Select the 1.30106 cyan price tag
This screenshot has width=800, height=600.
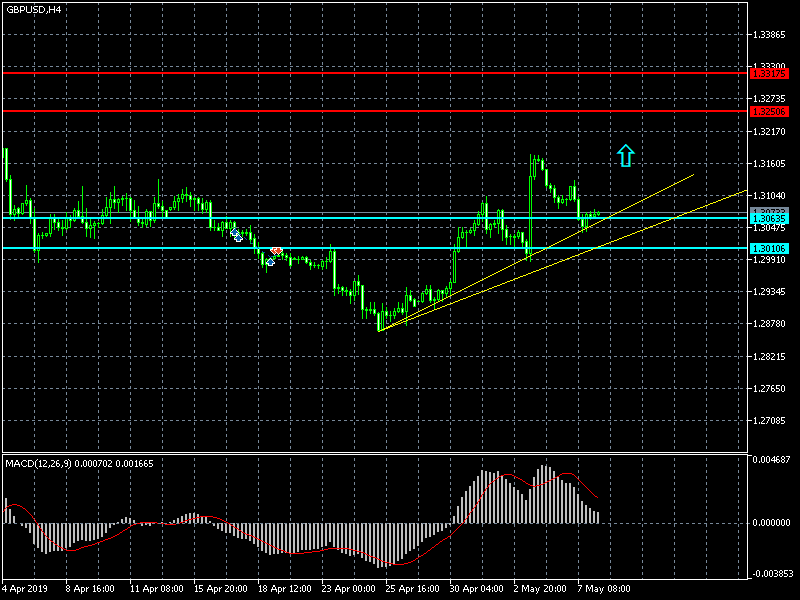768,248
